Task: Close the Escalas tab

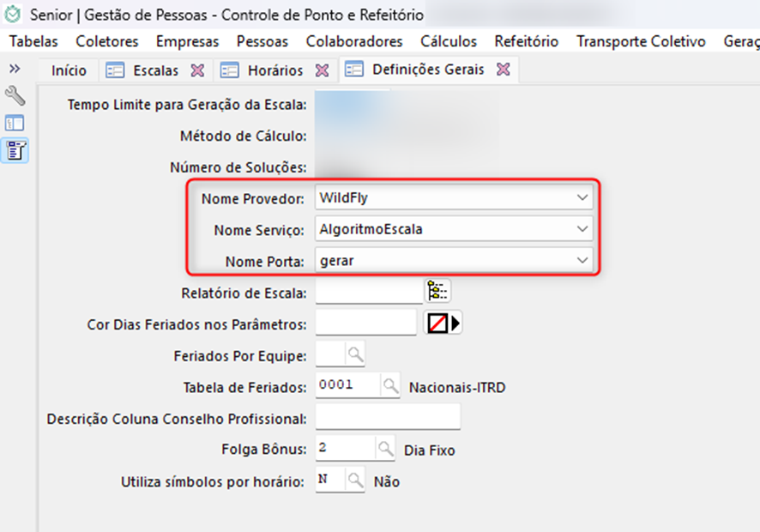Action: pyautogui.click(x=197, y=70)
